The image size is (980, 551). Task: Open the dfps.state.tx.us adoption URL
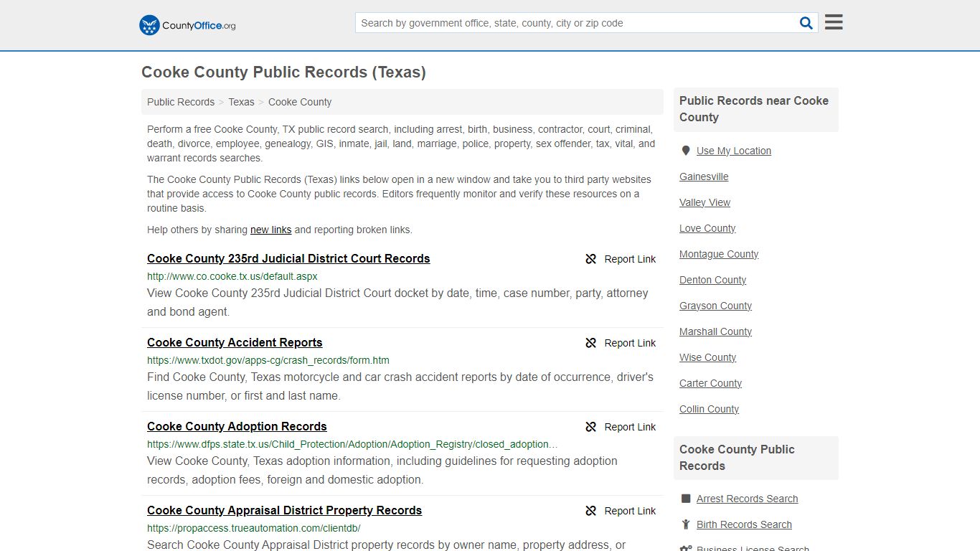(x=352, y=444)
